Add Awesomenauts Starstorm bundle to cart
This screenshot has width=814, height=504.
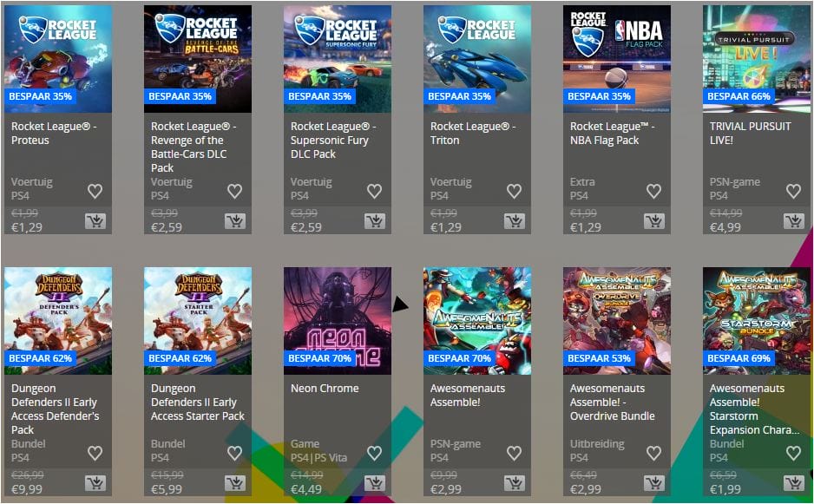(794, 484)
